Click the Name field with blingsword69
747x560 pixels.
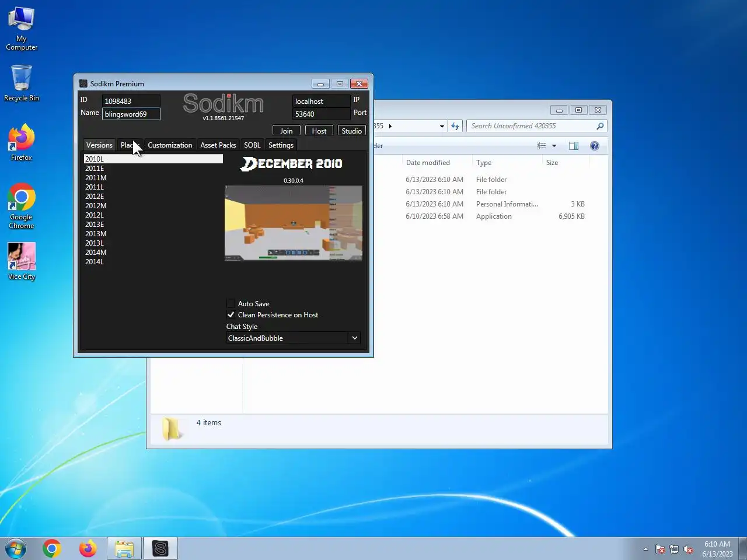click(x=131, y=114)
